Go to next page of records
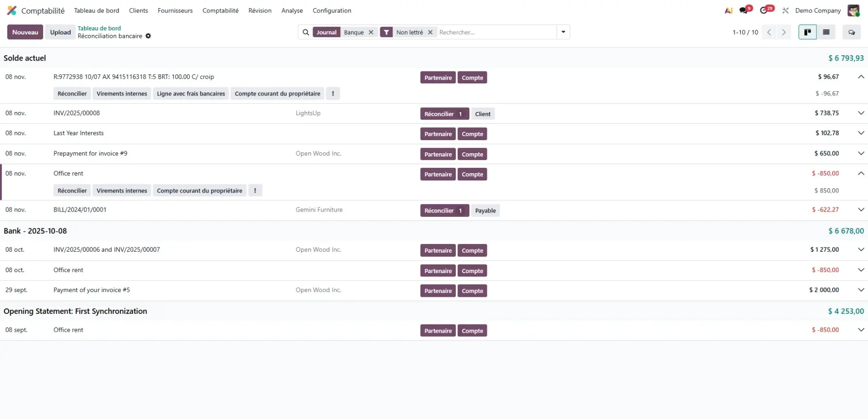This screenshot has width=868, height=419. (784, 32)
